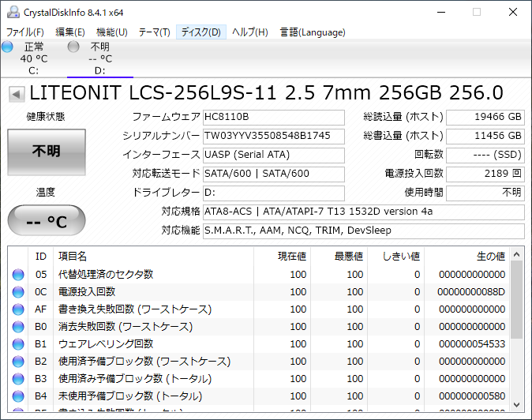
Task: Click the serial number field
Action: (273, 136)
